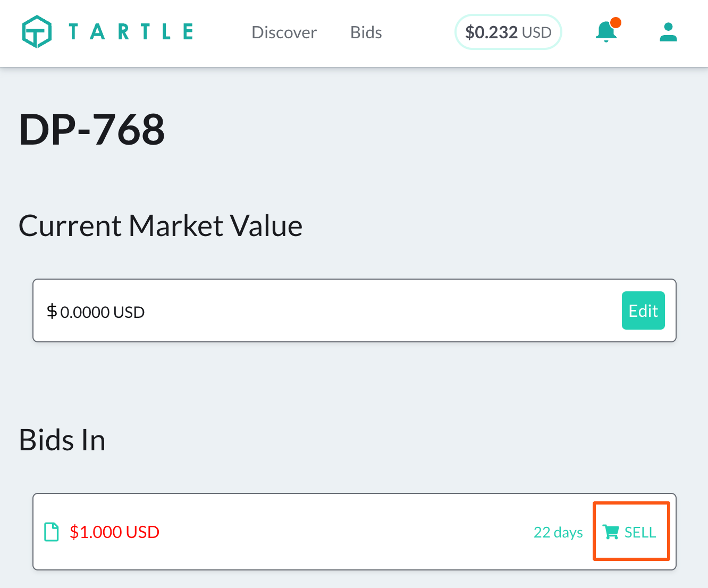Click the dollar sign in market value
Screen dimensions: 708x588
52,311
